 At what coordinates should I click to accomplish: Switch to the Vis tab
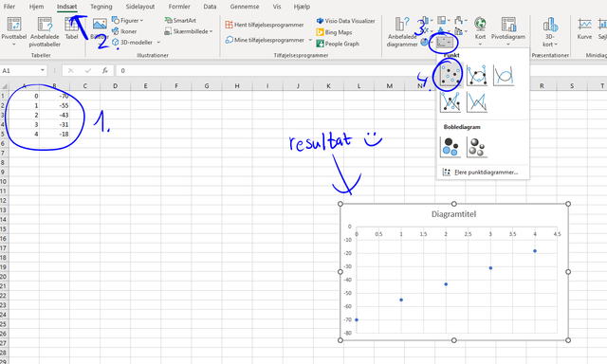(277, 7)
